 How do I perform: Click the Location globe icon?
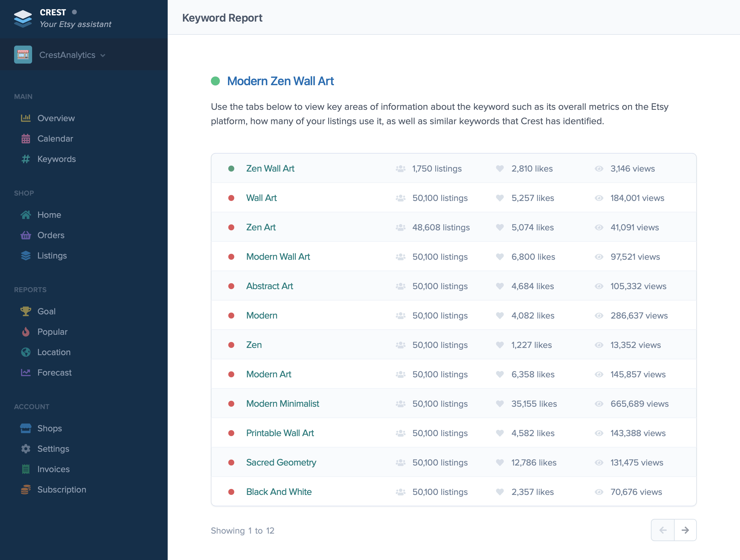[25, 352]
